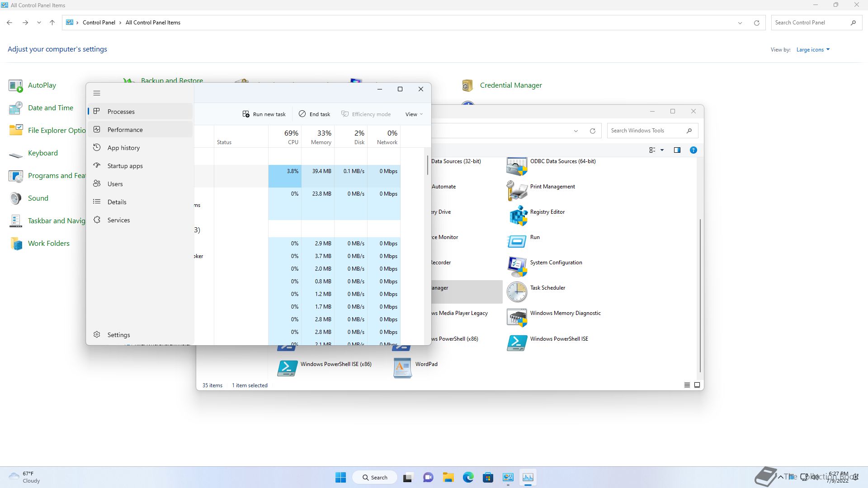
Task: Click the Startup apps gauge icon
Action: [97, 165]
